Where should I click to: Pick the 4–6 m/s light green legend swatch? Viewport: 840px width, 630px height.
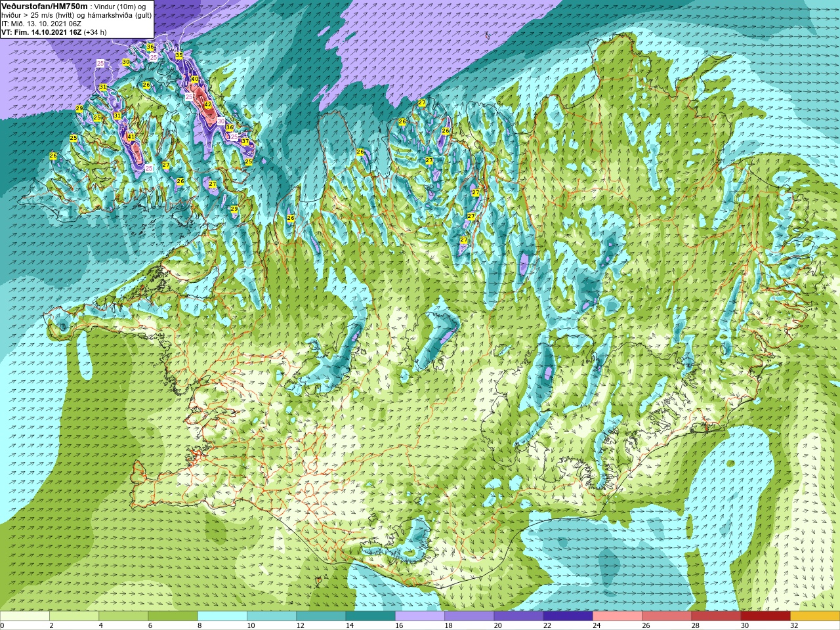123,616
